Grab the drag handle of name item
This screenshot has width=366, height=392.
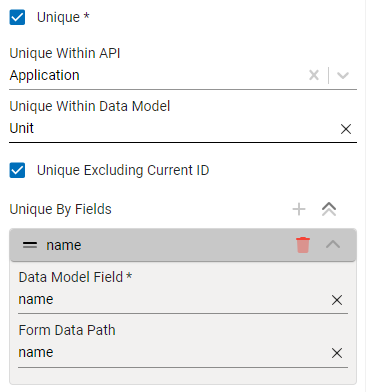pyautogui.click(x=30, y=245)
